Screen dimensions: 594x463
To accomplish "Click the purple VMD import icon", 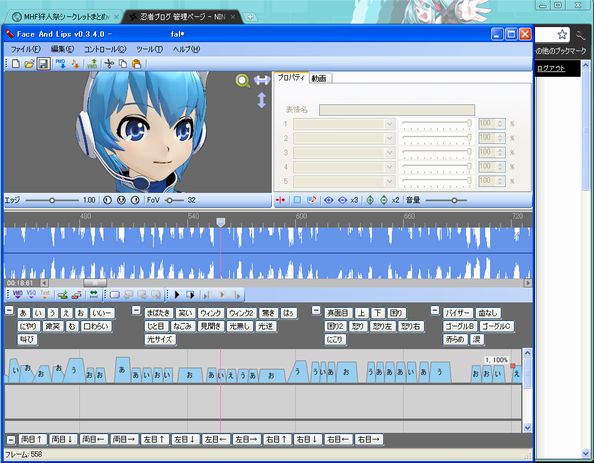I will click(17, 294).
